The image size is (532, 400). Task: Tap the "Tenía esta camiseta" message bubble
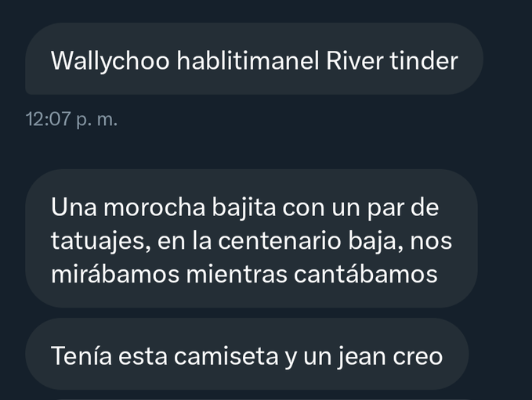[x=247, y=354]
